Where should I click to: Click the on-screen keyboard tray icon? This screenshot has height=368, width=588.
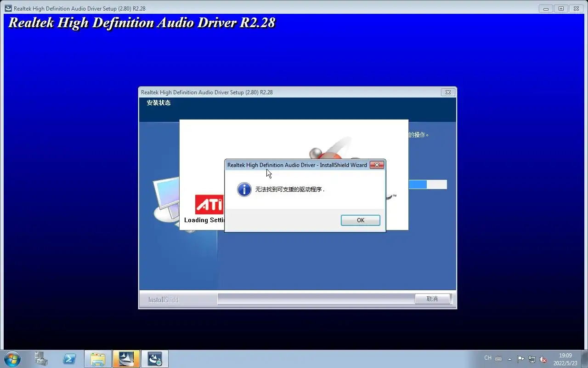[498, 359]
